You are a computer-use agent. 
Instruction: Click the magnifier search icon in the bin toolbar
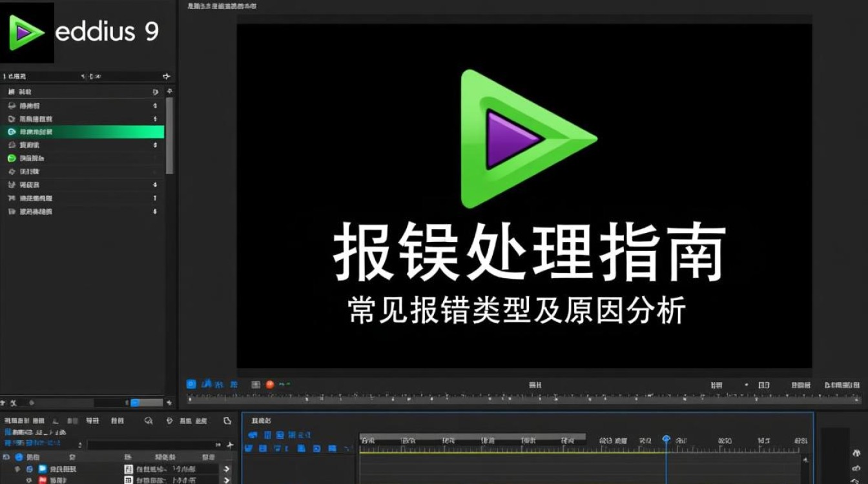(x=149, y=421)
